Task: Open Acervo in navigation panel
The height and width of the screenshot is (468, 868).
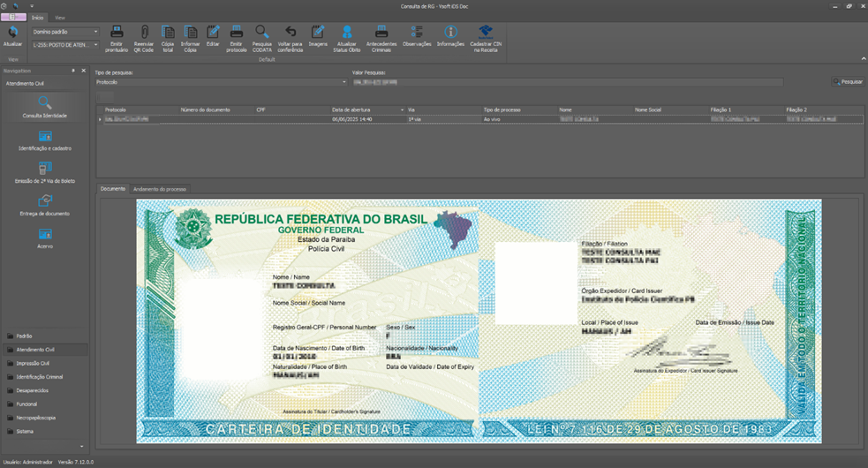Action: point(45,238)
